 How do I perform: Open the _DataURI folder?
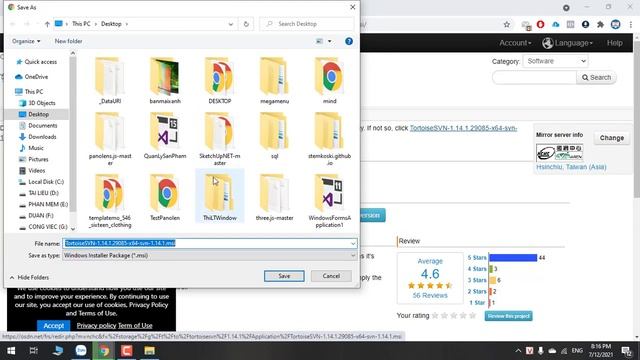point(110,81)
